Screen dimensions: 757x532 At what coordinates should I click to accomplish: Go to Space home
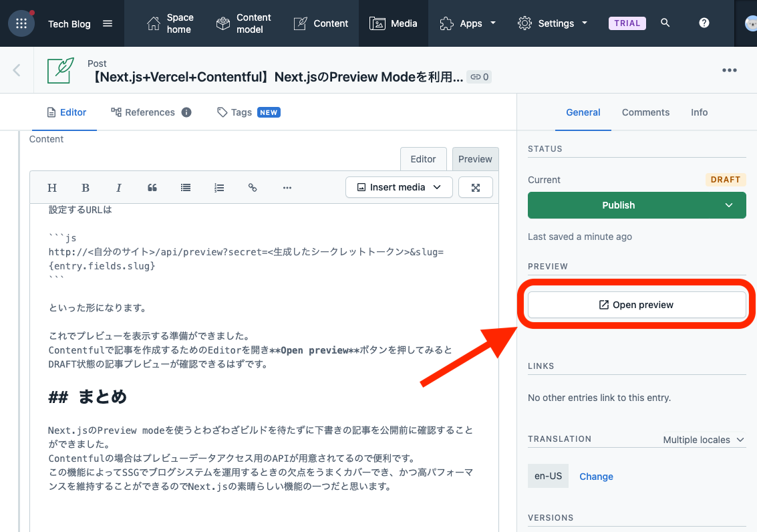click(170, 23)
